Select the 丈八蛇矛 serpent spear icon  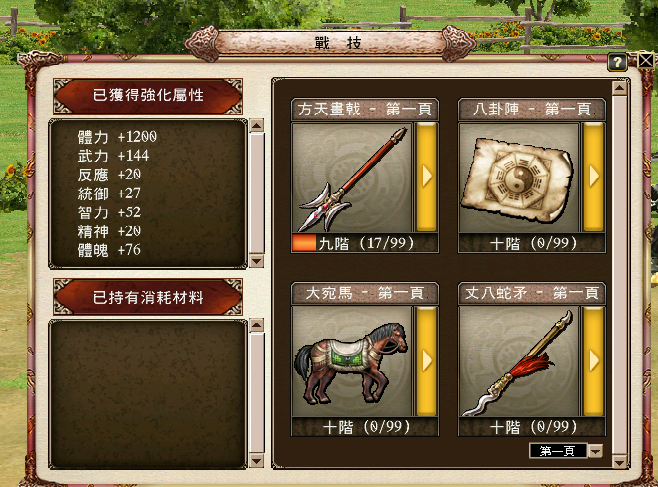click(x=519, y=362)
